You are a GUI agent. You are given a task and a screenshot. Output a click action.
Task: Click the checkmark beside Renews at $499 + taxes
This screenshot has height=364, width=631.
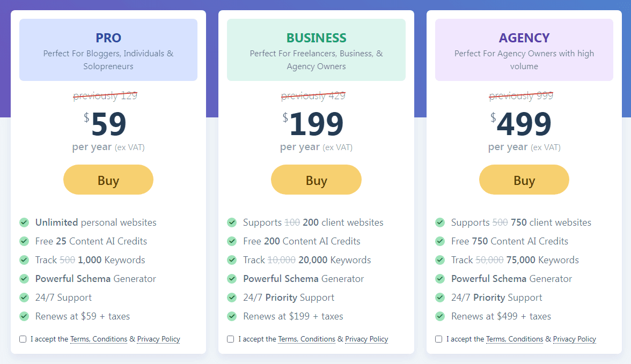[x=440, y=316]
